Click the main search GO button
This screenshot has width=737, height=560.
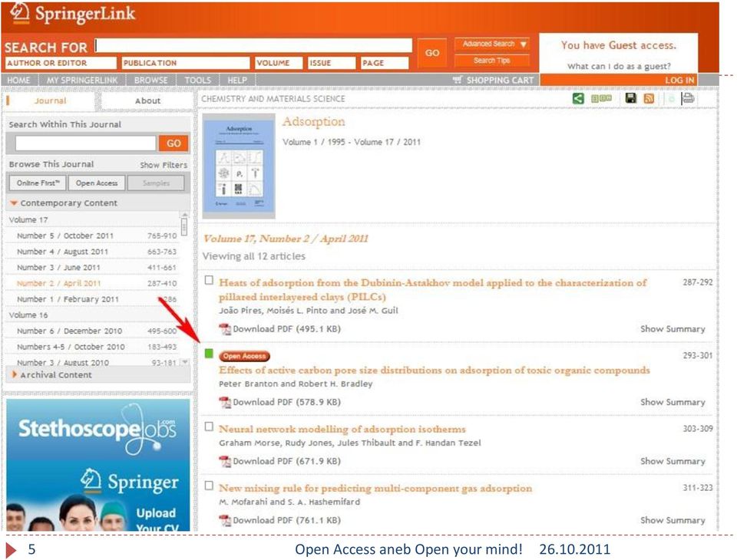point(432,53)
